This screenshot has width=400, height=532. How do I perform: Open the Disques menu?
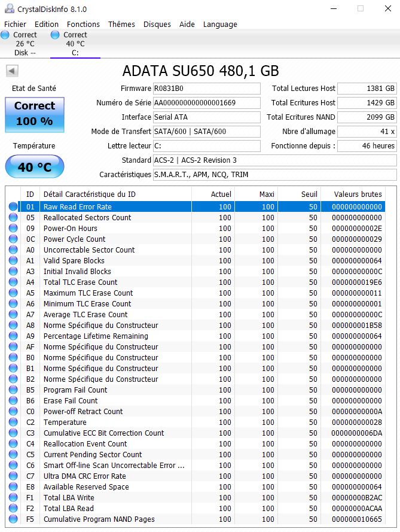coord(157,24)
